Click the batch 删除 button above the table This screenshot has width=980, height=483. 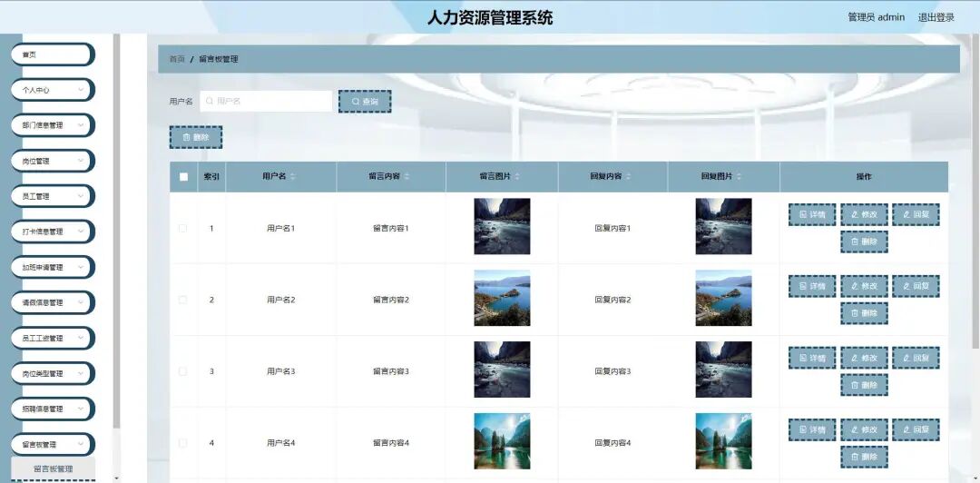point(196,137)
